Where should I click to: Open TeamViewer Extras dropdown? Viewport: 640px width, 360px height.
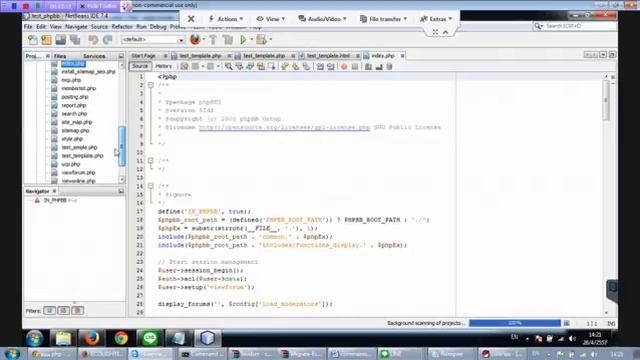[x=436, y=19]
